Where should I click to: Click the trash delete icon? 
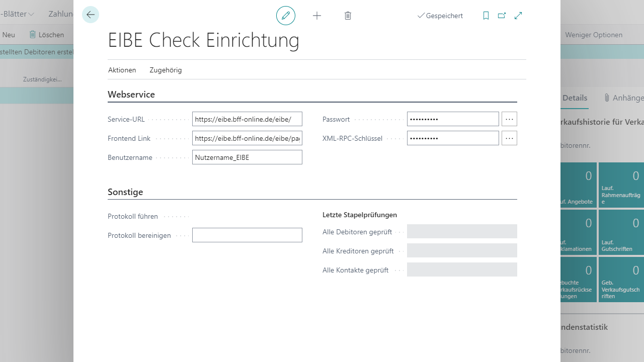pyautogui.click(x=348, y=16)
